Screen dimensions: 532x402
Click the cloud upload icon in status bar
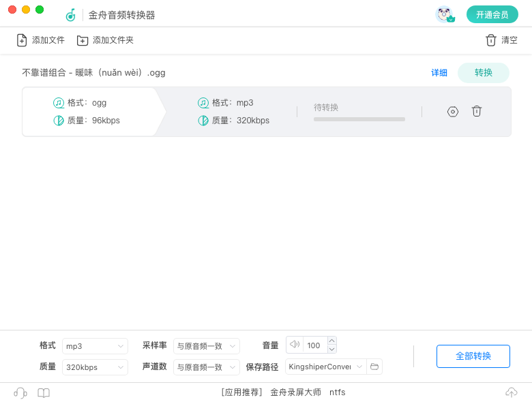[512, 392]
